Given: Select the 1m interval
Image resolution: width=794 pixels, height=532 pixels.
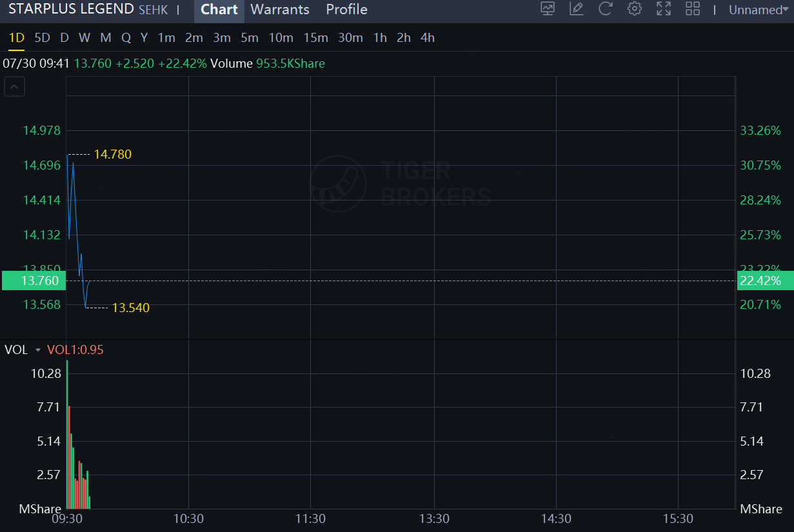Looking at the screenshot, I should click(x=166, y=38).
